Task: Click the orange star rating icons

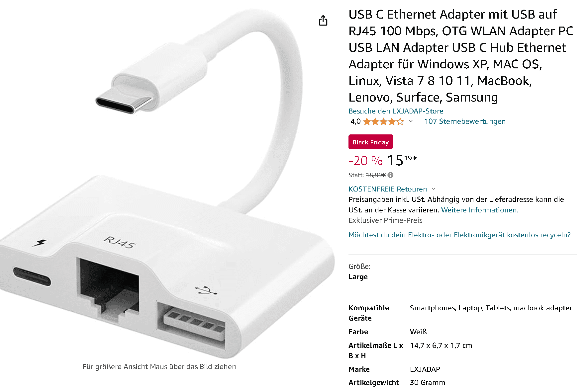Action: pos(384,121)
